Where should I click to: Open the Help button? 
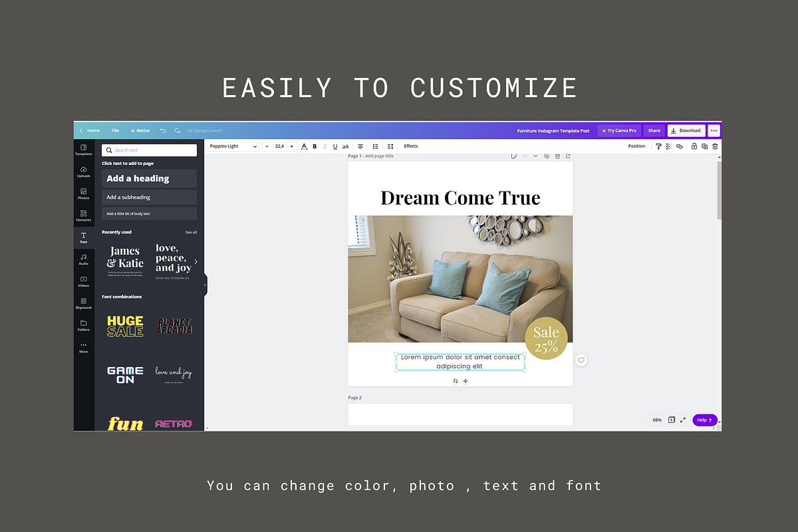pyautogui.click(x=704, y=420)
